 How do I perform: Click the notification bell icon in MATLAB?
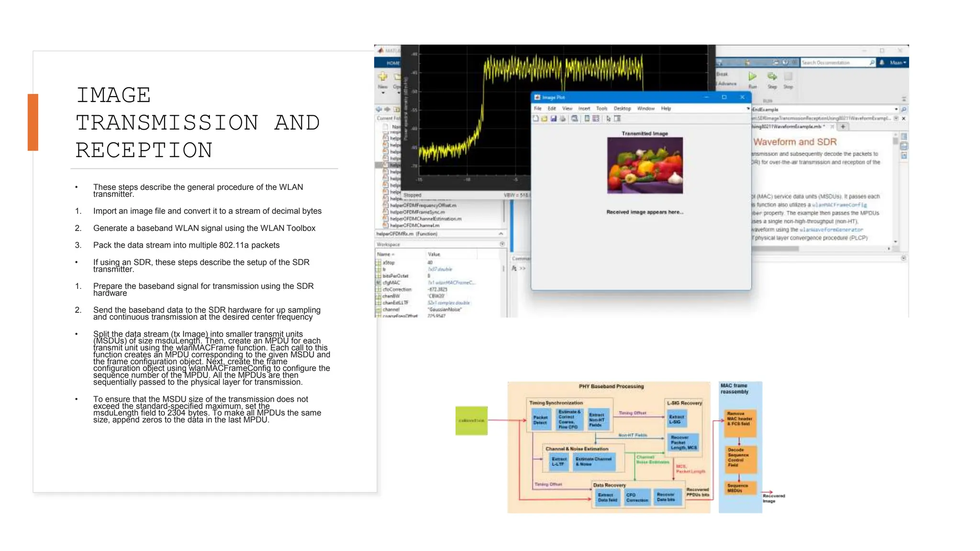[x=882, y=62]
